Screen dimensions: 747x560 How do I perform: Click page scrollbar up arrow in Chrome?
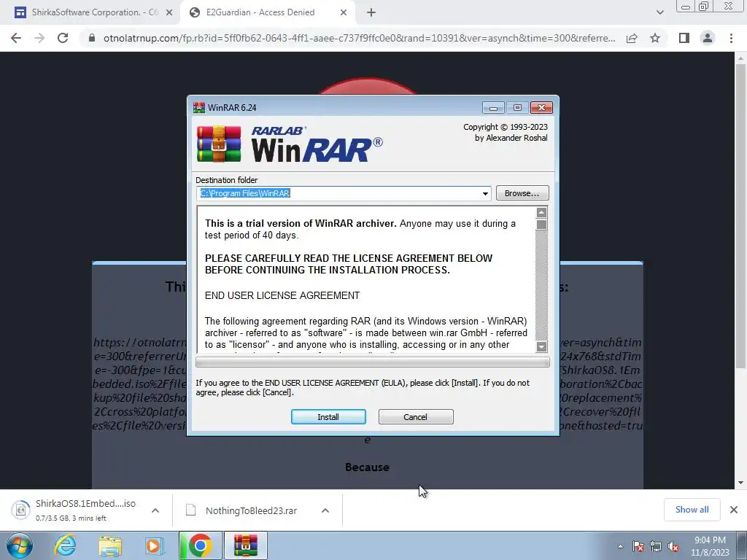click(740, 58)
